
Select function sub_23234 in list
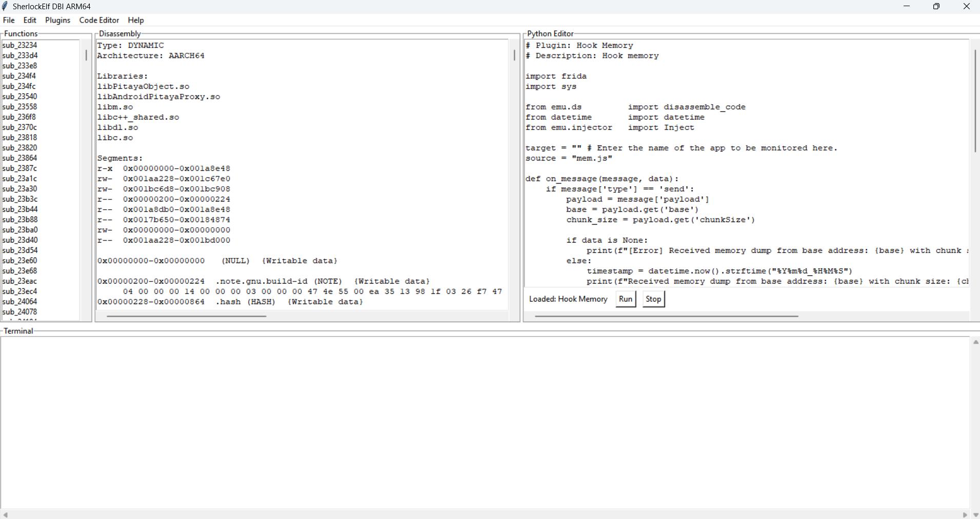(x=19, y=45)
